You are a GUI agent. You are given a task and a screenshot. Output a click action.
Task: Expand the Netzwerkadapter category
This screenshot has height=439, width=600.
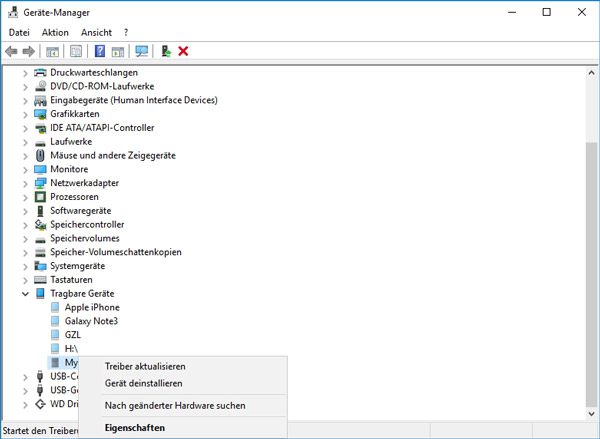pyautogui.click(x=26, y=183)
